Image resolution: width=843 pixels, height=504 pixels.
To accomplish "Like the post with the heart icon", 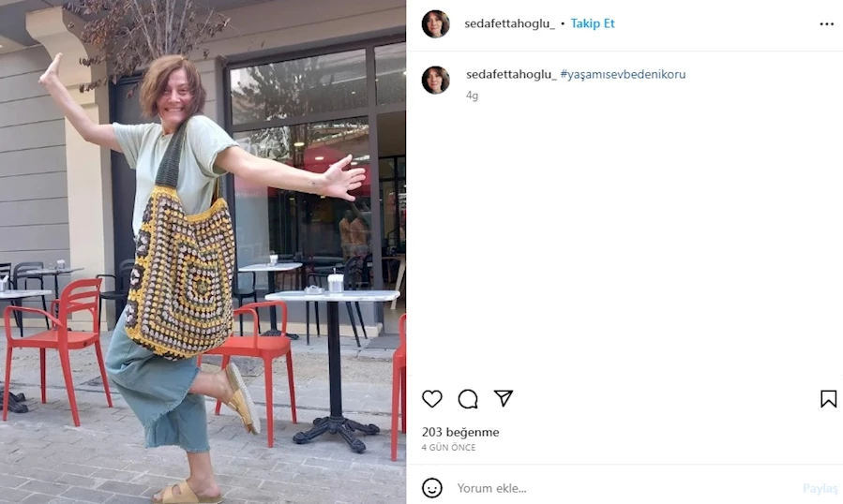I will click(431, 399).
